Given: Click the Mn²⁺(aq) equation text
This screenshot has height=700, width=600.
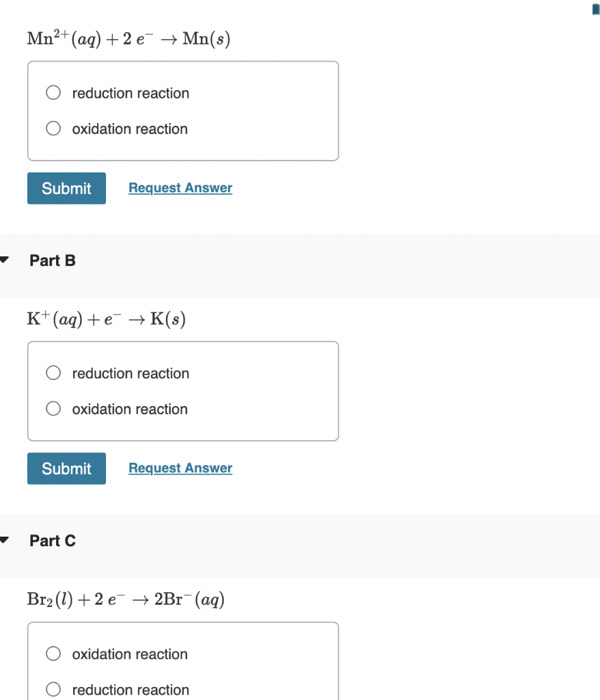Looking at the screenshot, I should pyautogui.click(x=126, y=38).
